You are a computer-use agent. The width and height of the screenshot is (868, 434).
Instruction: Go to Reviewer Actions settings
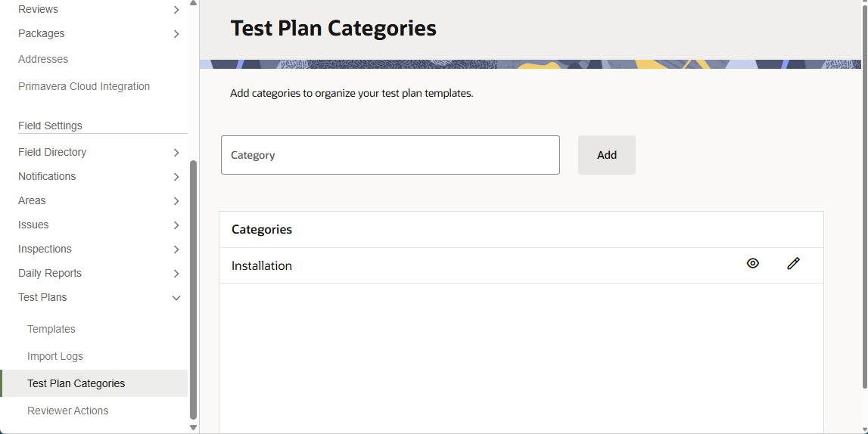pos(68,411)
